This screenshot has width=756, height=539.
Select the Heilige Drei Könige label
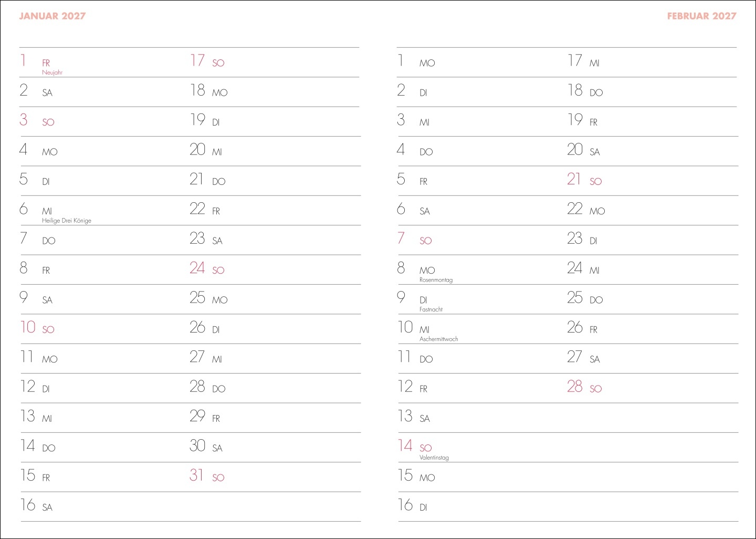pyautogui.click(x=67, y=221)
